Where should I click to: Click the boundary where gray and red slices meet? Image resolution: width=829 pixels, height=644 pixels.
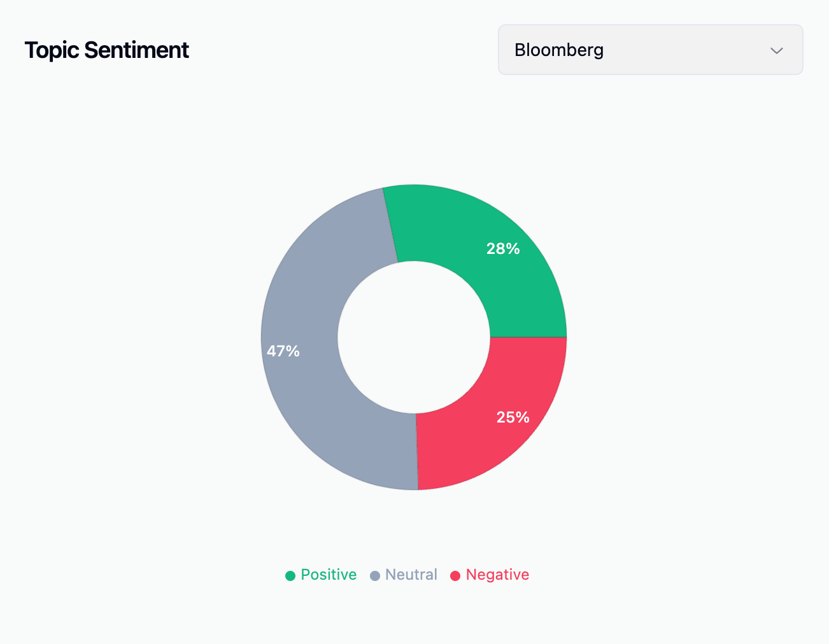coord(417,452)
